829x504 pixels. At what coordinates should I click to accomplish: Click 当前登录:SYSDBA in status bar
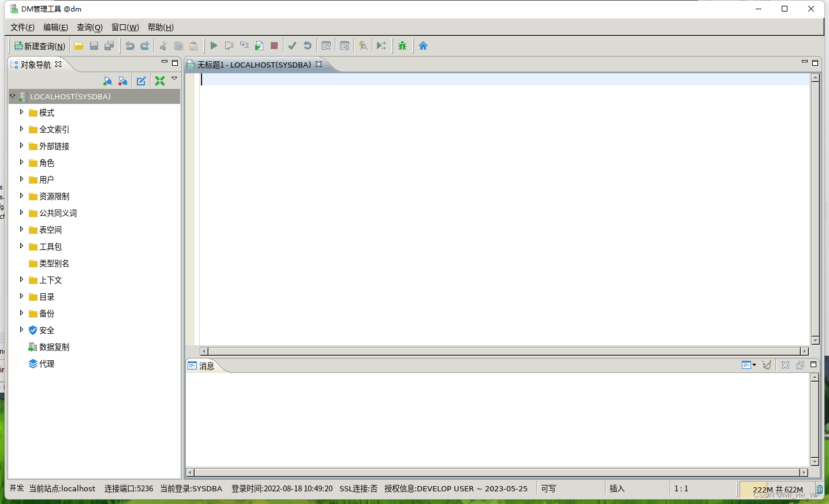tap(191, 488)
